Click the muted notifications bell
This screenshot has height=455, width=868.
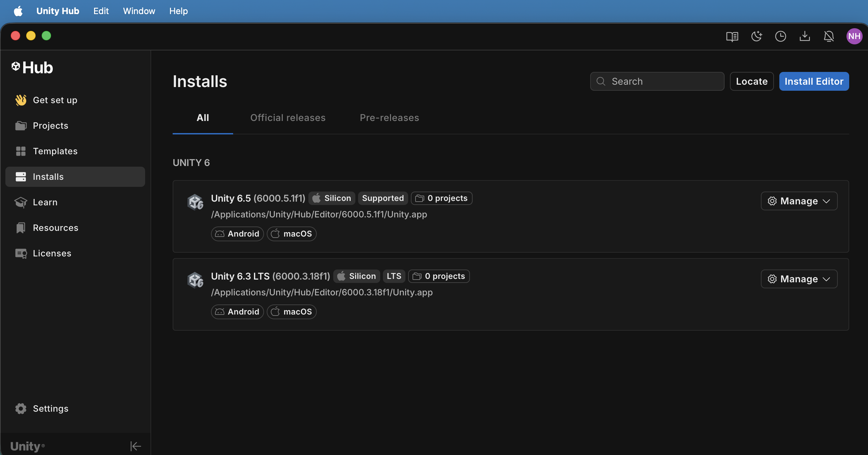[x=829, y=36]
